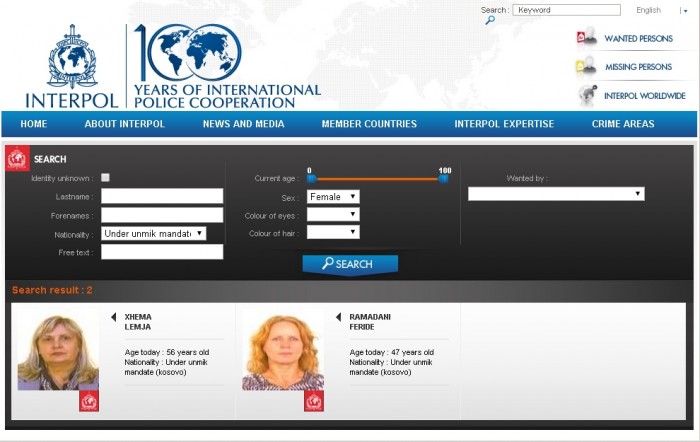Viewport: 700px width, 442px height.
Task: Open the Wanted Persons icon
Action: [x=586, y=38]
